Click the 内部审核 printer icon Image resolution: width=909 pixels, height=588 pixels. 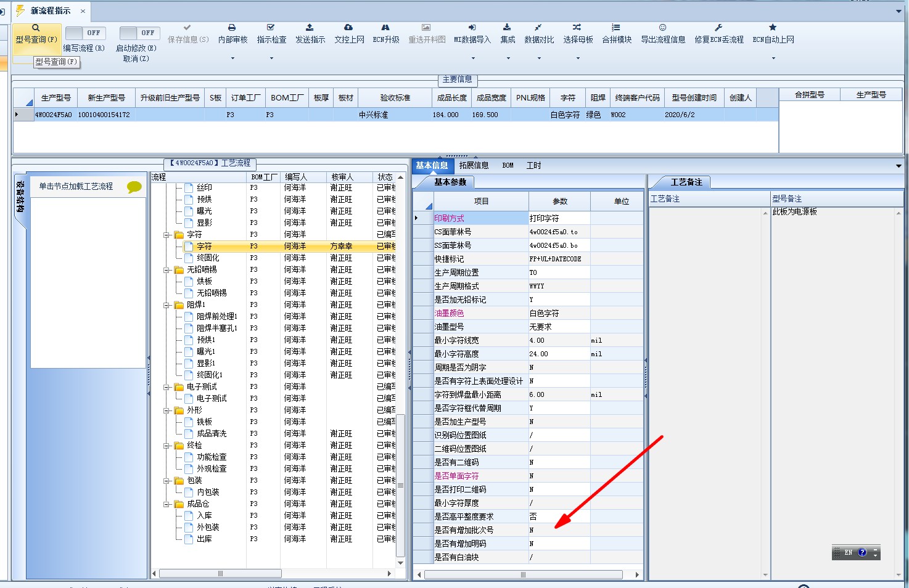[232, 28]
